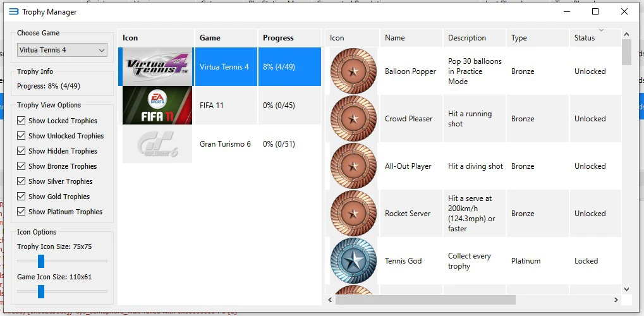Image resolution: width=644 pixels, height=316 pixels.
Task: Sort game list by Progress column header
Action: (x=289, y=38)
